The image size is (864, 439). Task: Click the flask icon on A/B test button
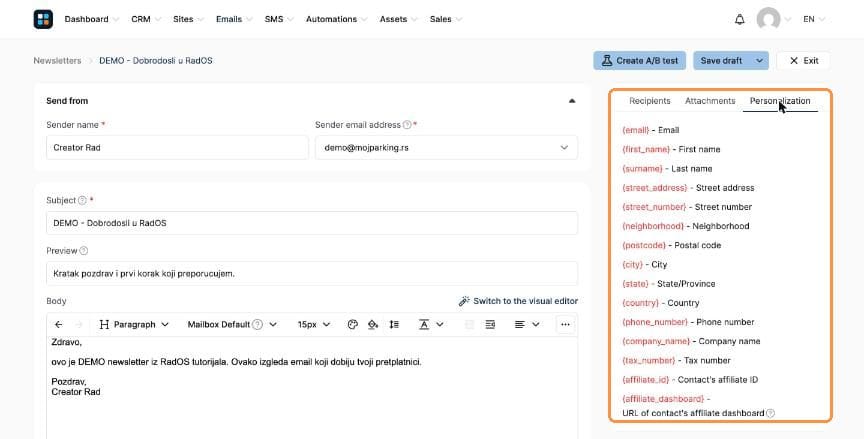[607, 61]
